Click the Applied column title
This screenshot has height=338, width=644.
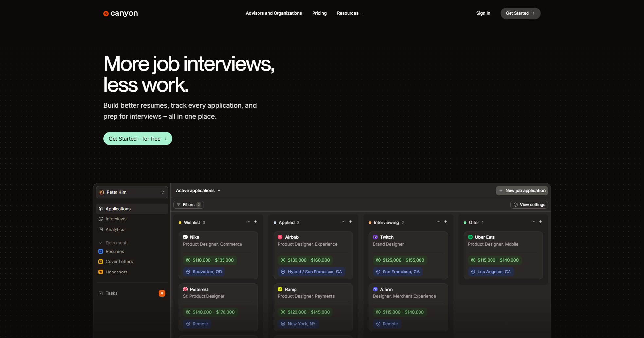(287, 223)
